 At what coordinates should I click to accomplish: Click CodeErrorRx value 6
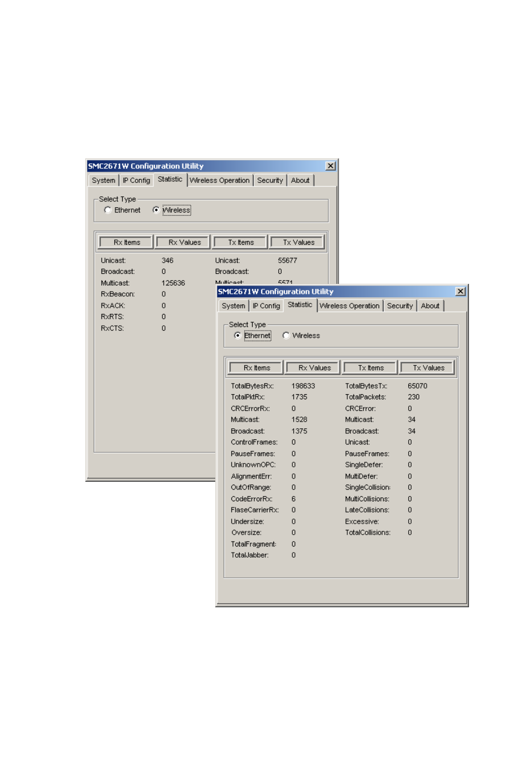click(293, 499)
